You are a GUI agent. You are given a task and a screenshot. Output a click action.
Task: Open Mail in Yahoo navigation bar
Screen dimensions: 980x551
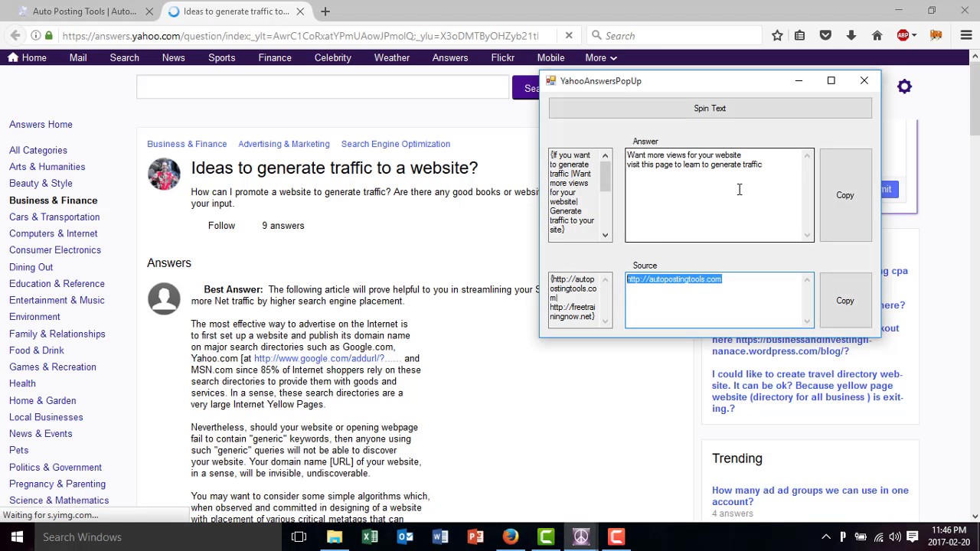point(78,57)
